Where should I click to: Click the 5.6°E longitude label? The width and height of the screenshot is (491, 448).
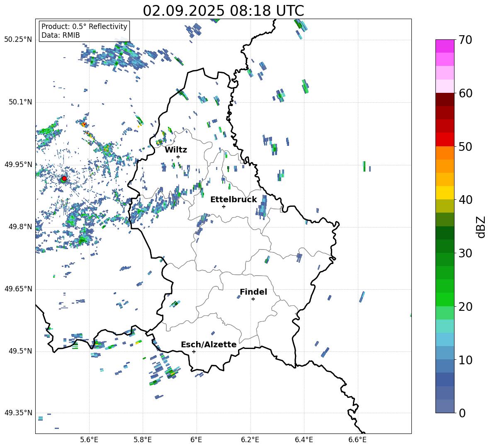[x=89, y=440]
